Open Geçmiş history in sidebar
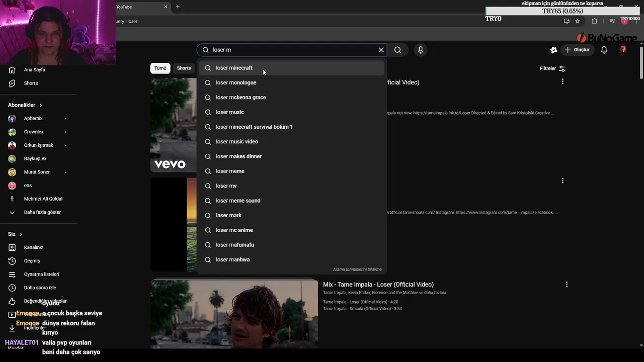This screenshot has height=362, width=644. [x=38, y=261]
